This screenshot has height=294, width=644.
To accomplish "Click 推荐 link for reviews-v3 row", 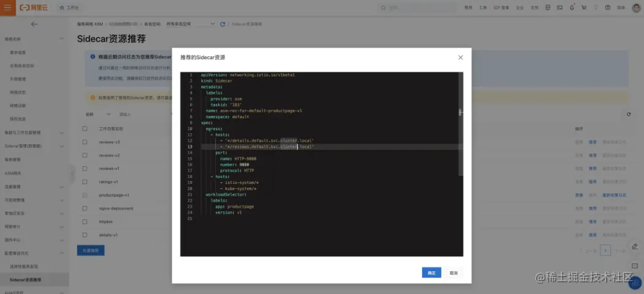I will pyautogui.click(x=593, y=142).
